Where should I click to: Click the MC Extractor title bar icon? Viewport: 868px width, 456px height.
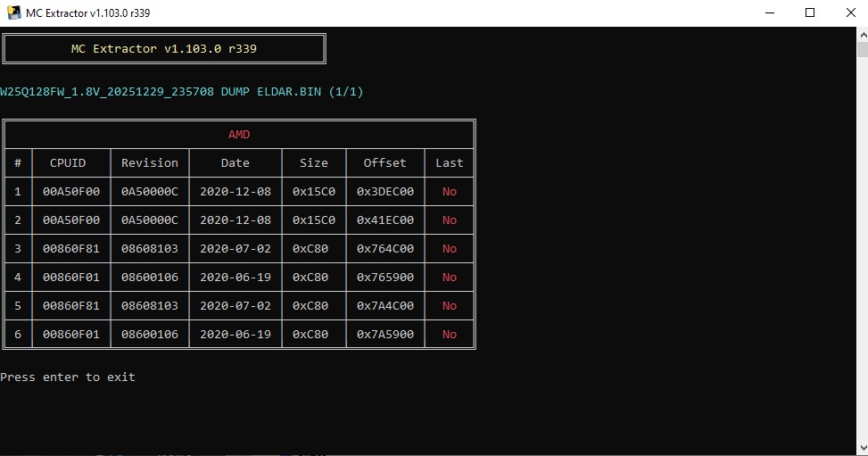(12, 12)
